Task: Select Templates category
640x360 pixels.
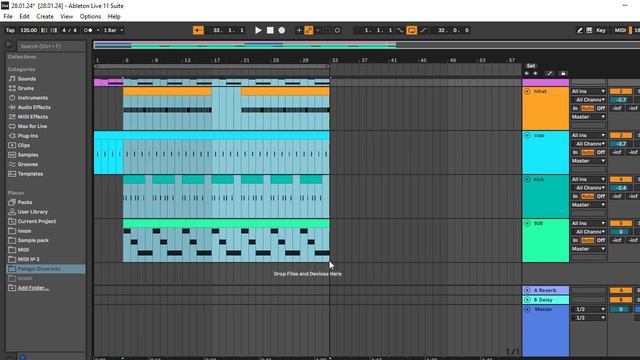Action: pos(30,174)
